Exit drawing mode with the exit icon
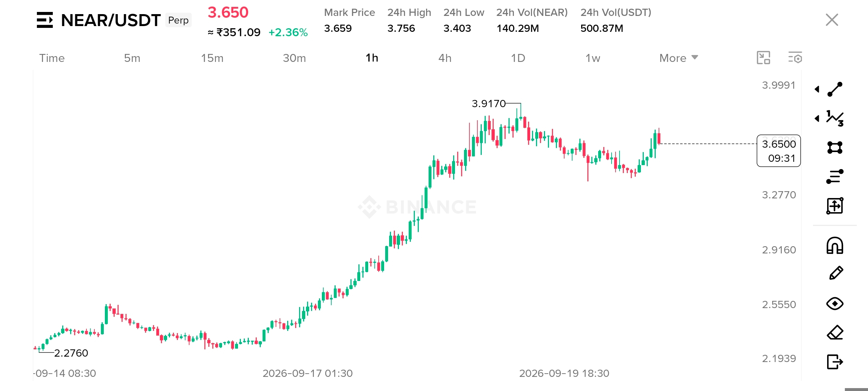 [x=835, y=361]
